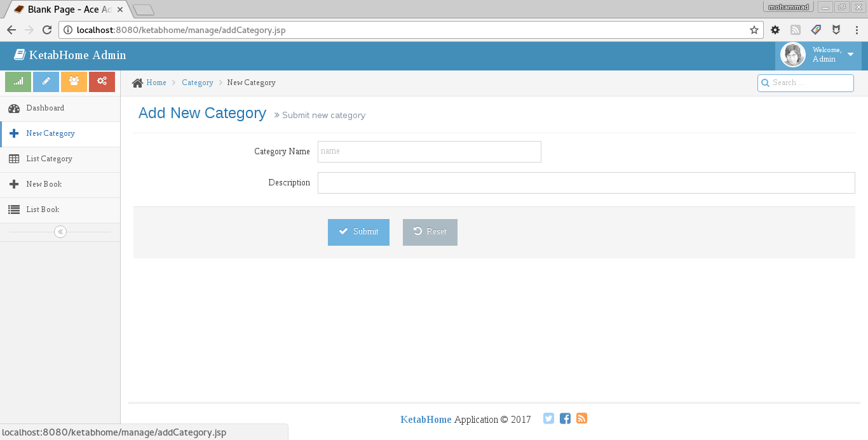The image size is (868, 440).
Task: Click the mohammad profile button in title bar
Action: [789, 7]
